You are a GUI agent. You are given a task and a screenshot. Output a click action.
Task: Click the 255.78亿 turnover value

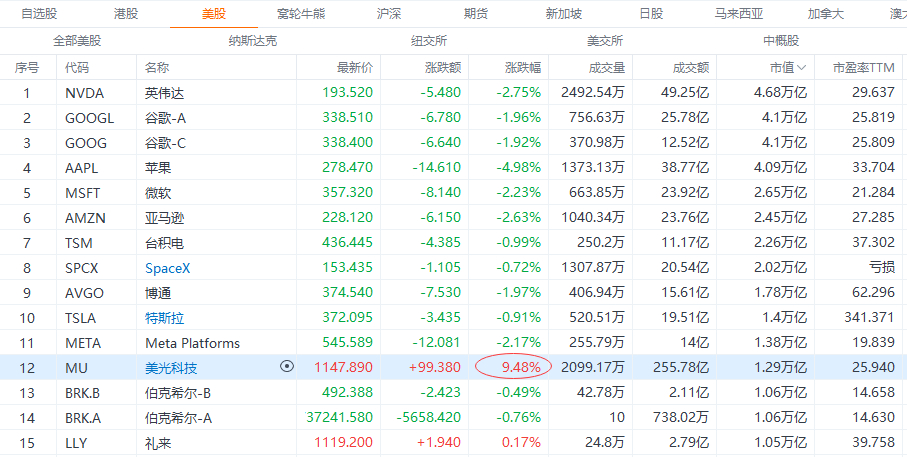[x=681, y=368]
